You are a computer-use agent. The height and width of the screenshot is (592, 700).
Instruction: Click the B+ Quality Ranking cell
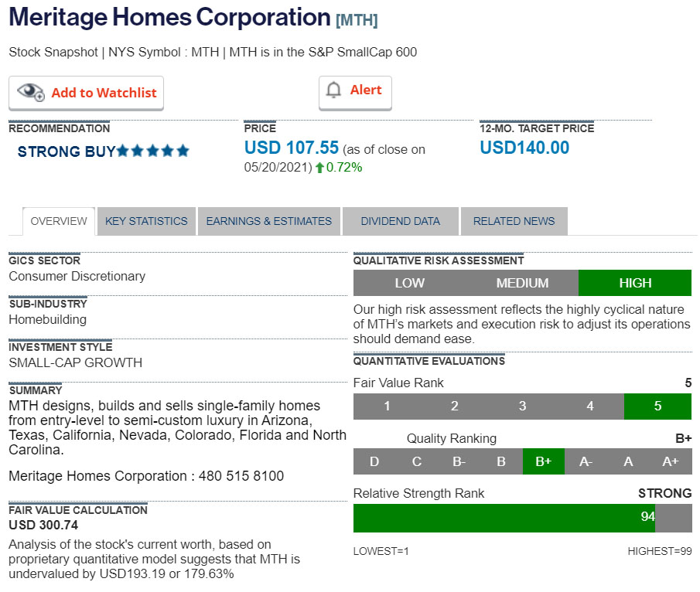[543, 461]
